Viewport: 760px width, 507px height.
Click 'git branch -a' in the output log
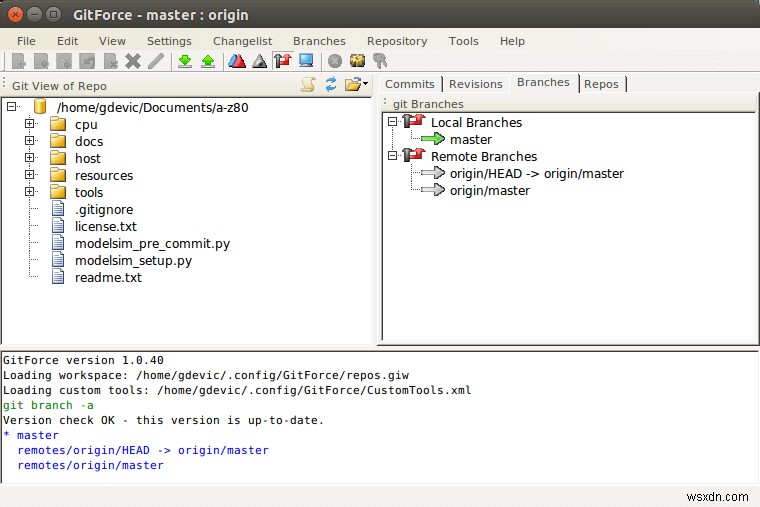48,405
